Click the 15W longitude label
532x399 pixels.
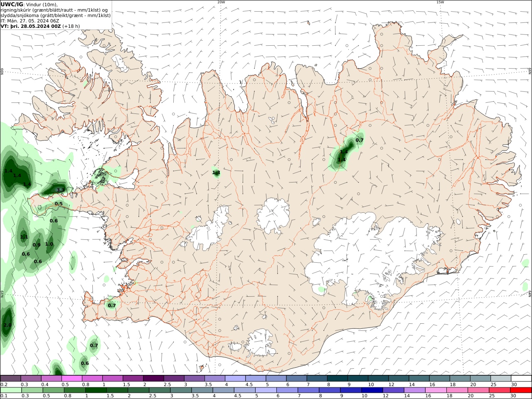440,2
